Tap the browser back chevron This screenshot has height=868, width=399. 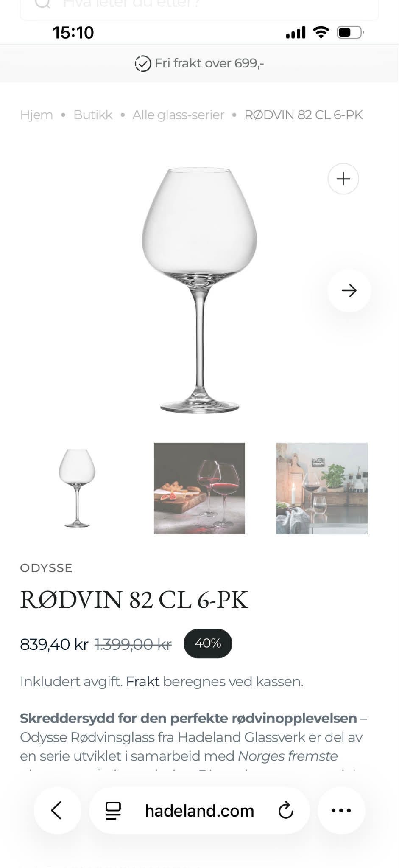click(x=57, y=810)
